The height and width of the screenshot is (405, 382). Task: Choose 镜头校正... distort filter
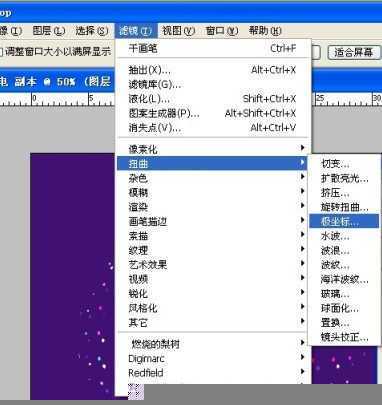click(344, 337)
